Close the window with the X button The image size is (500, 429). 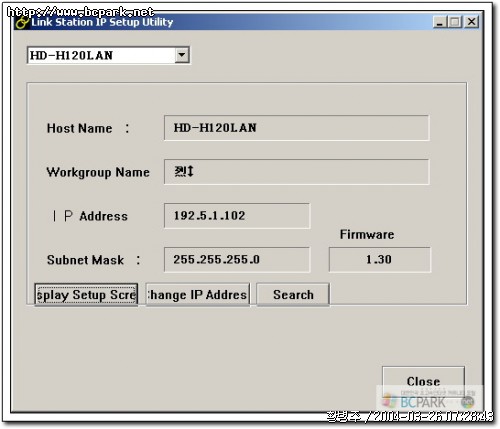[x=472, y=22]
